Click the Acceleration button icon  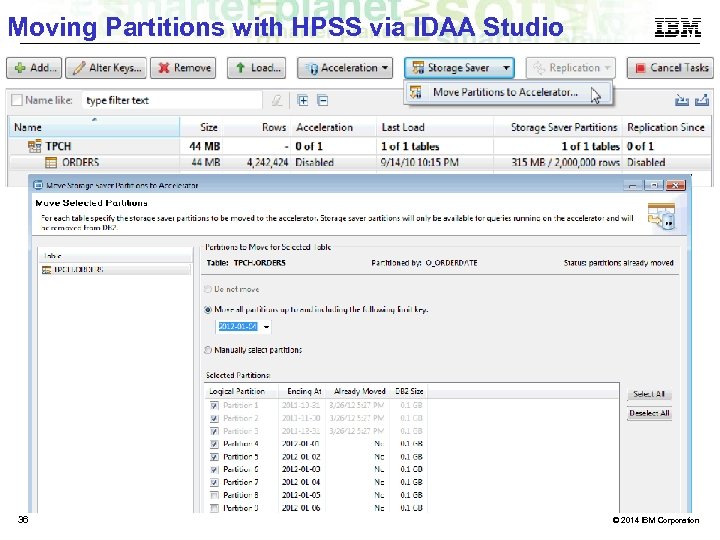(312, 68)
